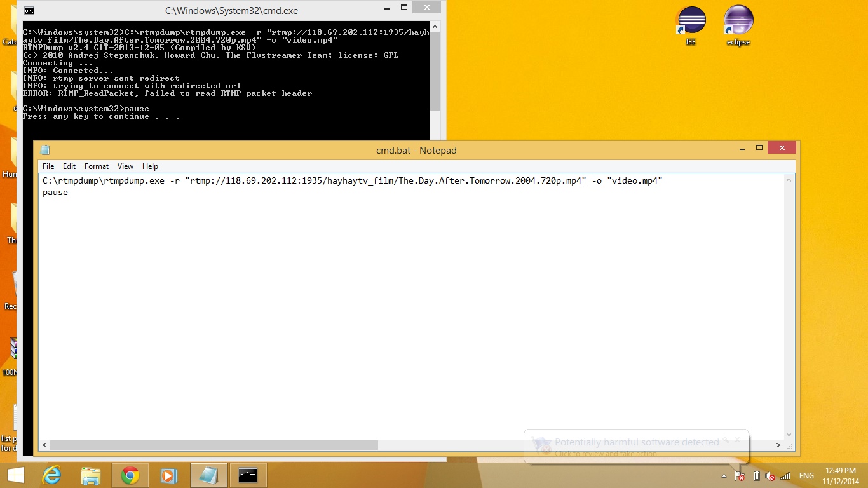The width and height of the screenshot is (868, 488).
Task: Click Notepad's vertical scrollbar up arrow
Action: point(790,180)
